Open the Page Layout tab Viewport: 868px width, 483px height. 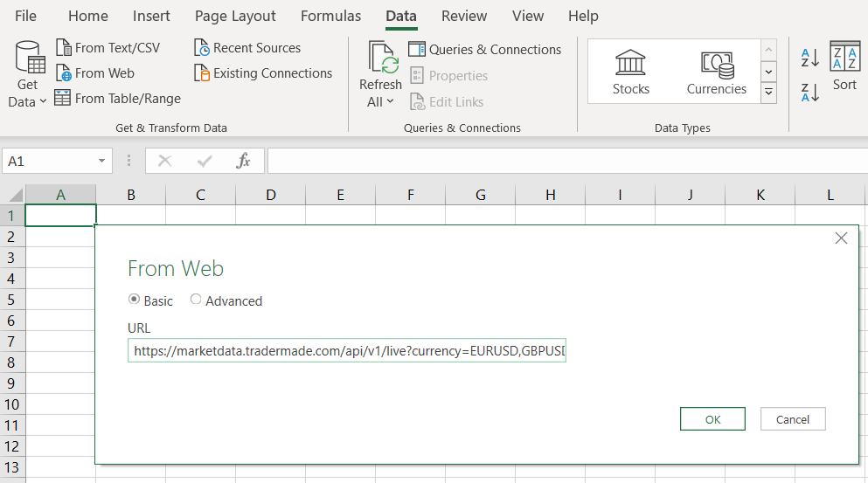[x=235, y=16]
